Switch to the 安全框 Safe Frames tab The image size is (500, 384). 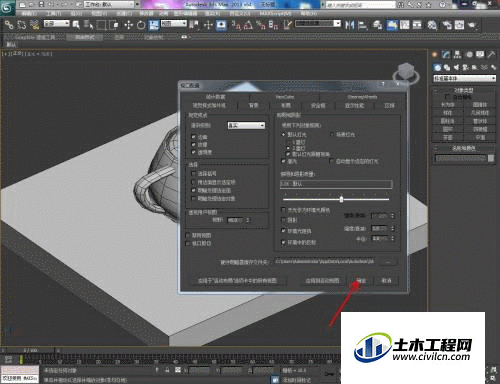pos(318,105)
